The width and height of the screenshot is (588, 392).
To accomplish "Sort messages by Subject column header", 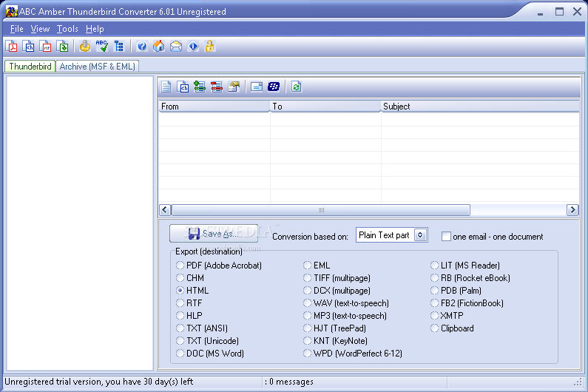I will [480, 107].
